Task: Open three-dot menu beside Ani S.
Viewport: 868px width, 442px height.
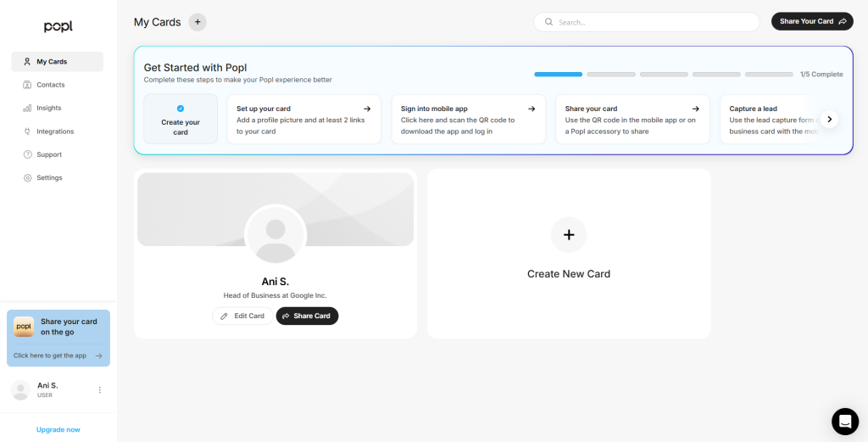Action: click(x=100, y=390)
